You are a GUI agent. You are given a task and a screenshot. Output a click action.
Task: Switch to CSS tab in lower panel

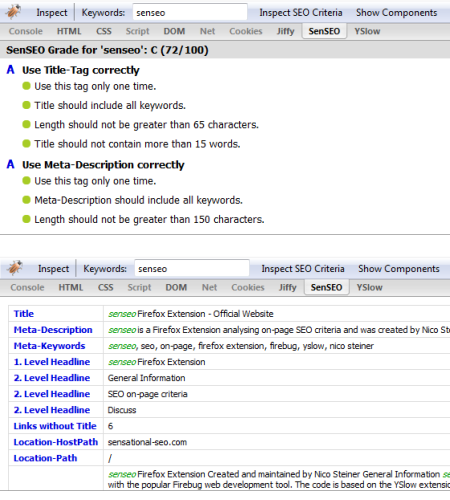click(x=106, y=287)
